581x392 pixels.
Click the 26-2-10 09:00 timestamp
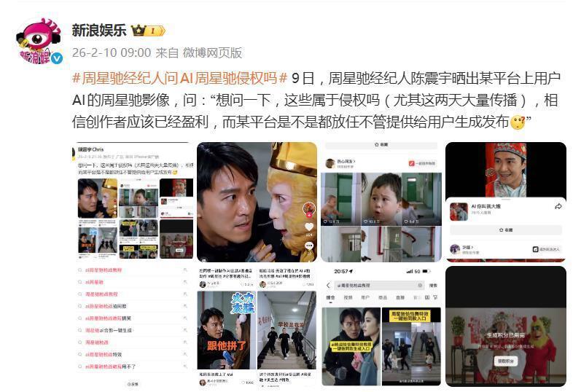pyautogui.click(x=112, y=52)
